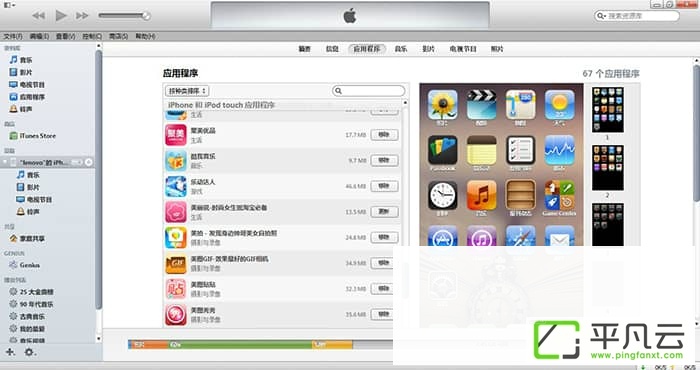This screenshot has height=370, width=700.
Task: Select the Maps icon on home screen
Action: (521, 104)
